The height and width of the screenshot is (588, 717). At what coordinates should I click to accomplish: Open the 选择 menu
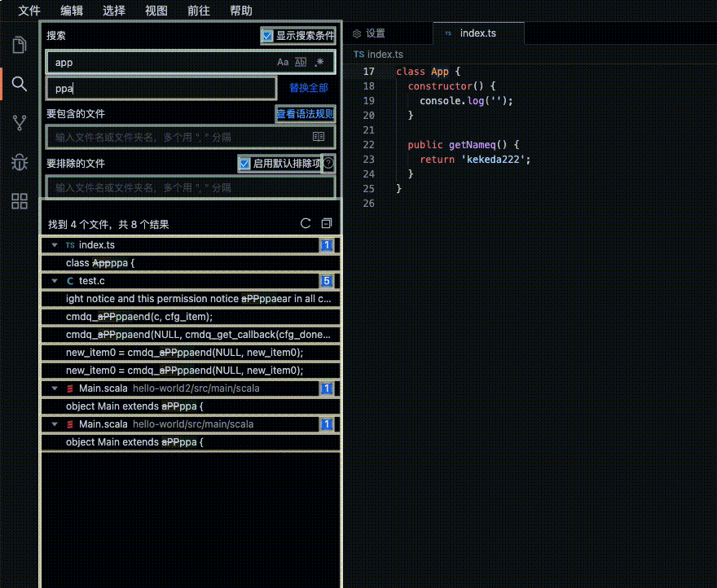click(114, 11)
